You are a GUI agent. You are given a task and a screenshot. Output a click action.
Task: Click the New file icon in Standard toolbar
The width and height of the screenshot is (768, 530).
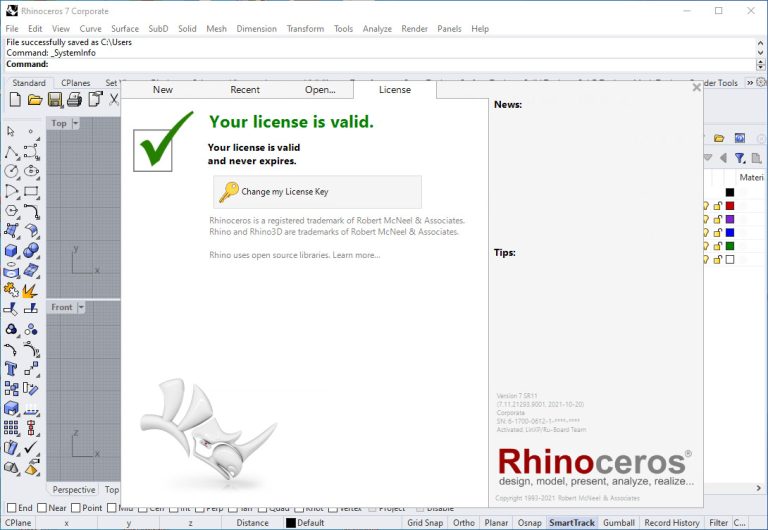click(15, 99)
